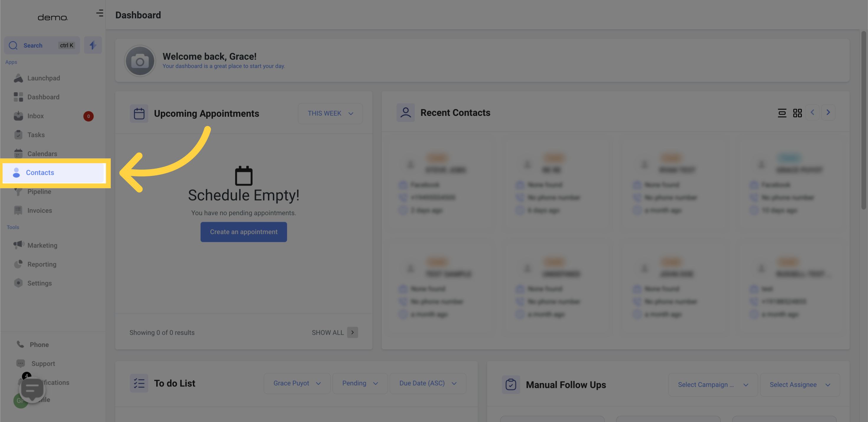Open the Invoices icon
The image size is (868, 422).
(19, 210)
